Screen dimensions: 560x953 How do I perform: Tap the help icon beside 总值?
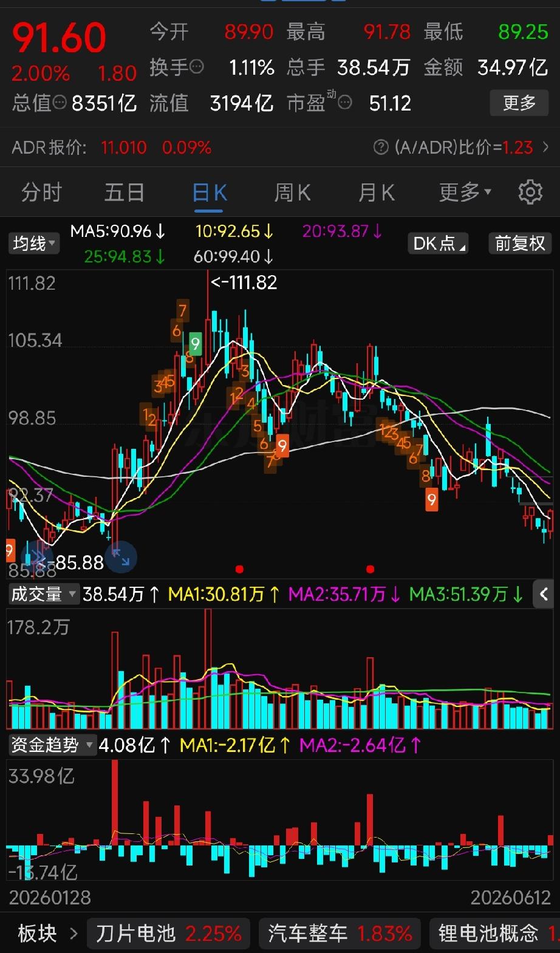[59, 103]
